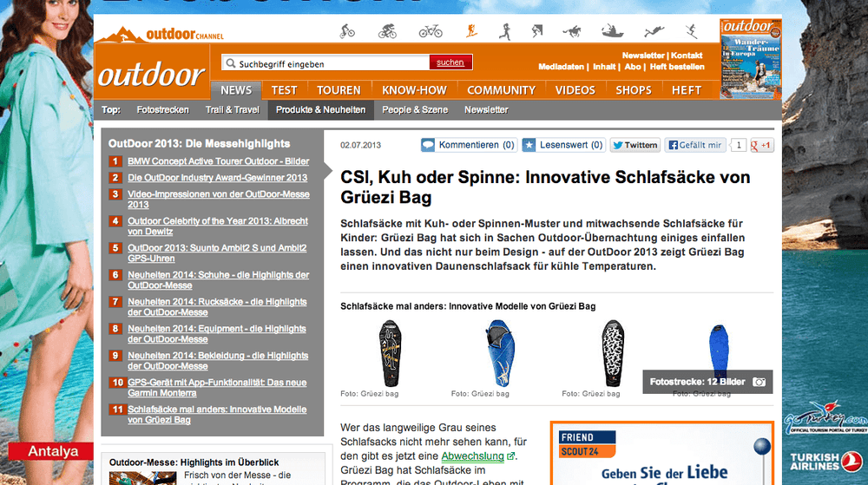Mark article as Lesenswert
This screenshot has height=485, width=868.
(x=563, y=145)
